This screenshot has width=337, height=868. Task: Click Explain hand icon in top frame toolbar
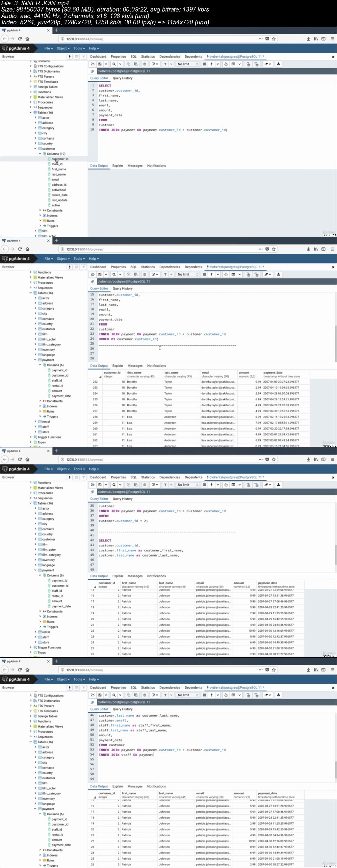[225, 64]
